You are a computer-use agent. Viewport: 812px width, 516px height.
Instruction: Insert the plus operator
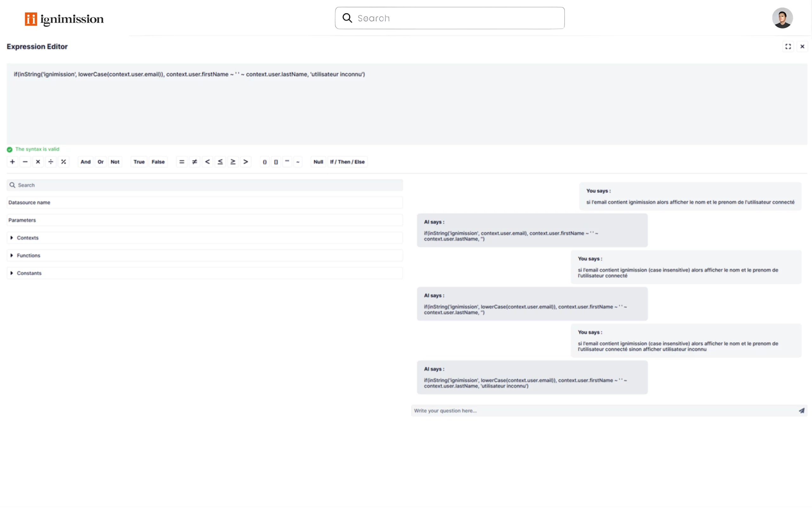tap(12, 162)
